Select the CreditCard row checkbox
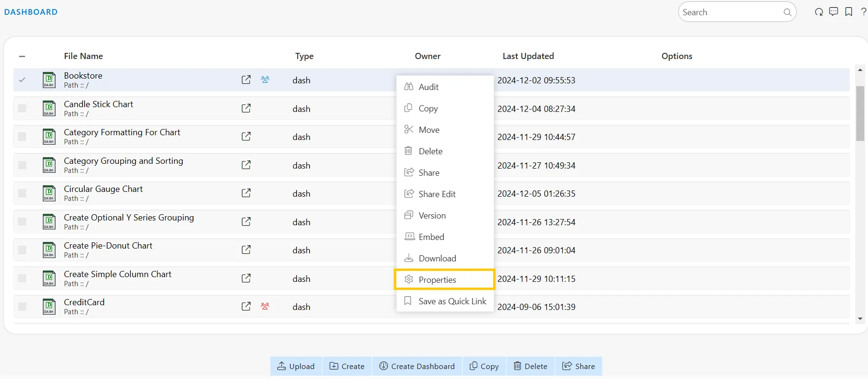868x379 pixels. pyautogui.click(x=22, y=307)
